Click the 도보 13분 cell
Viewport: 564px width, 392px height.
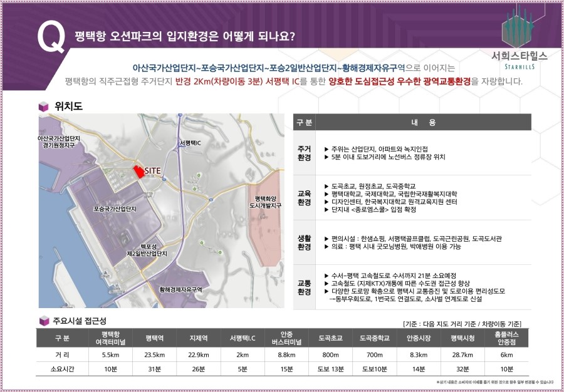coord(330,369)
